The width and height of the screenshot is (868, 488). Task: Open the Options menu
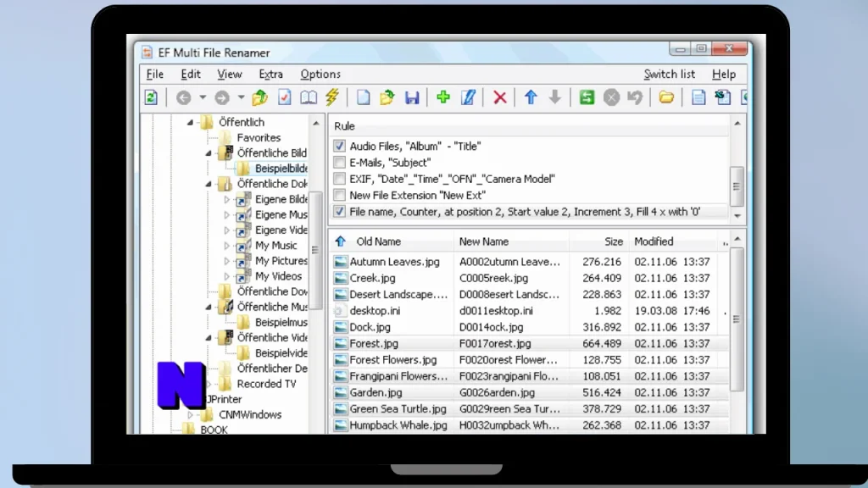320,75
